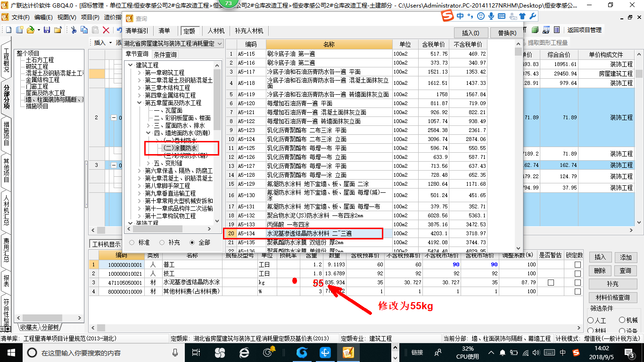Click the red X Delete icon
This screenshot has width=644, height=362.
coord(107,30)
